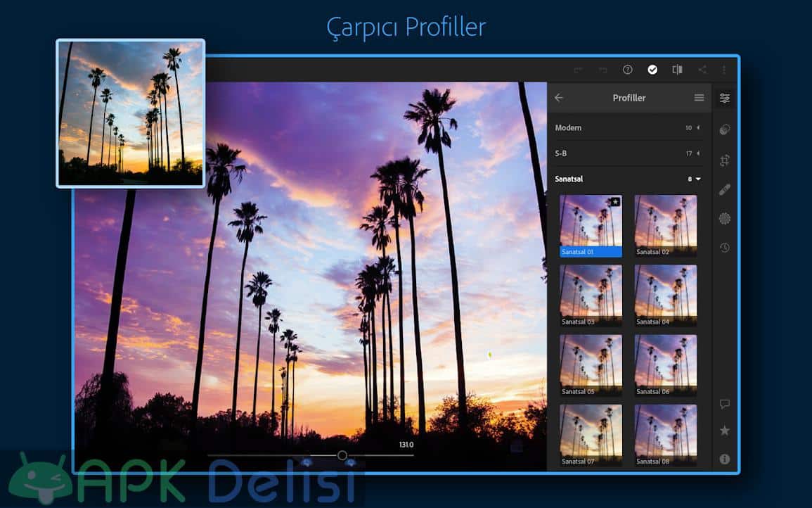Confirm edits with the checkmark button
Viewport: 812px width, 508px height.
coord(652,70)
